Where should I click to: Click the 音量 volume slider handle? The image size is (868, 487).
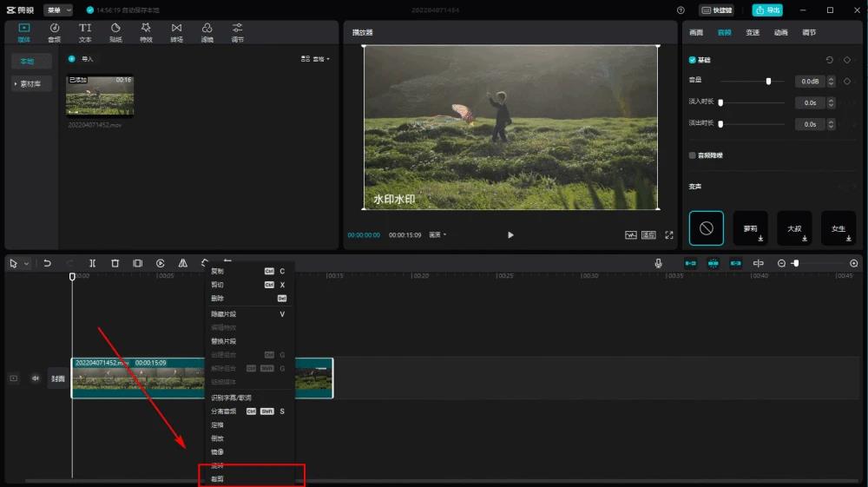click(x=768, y=82)
